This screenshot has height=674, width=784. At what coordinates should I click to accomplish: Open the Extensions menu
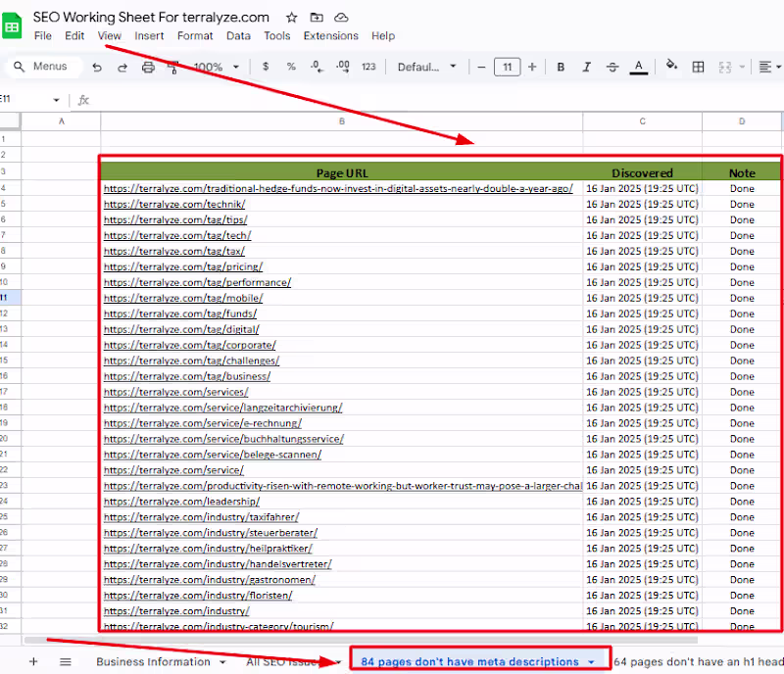coord(331,36)
